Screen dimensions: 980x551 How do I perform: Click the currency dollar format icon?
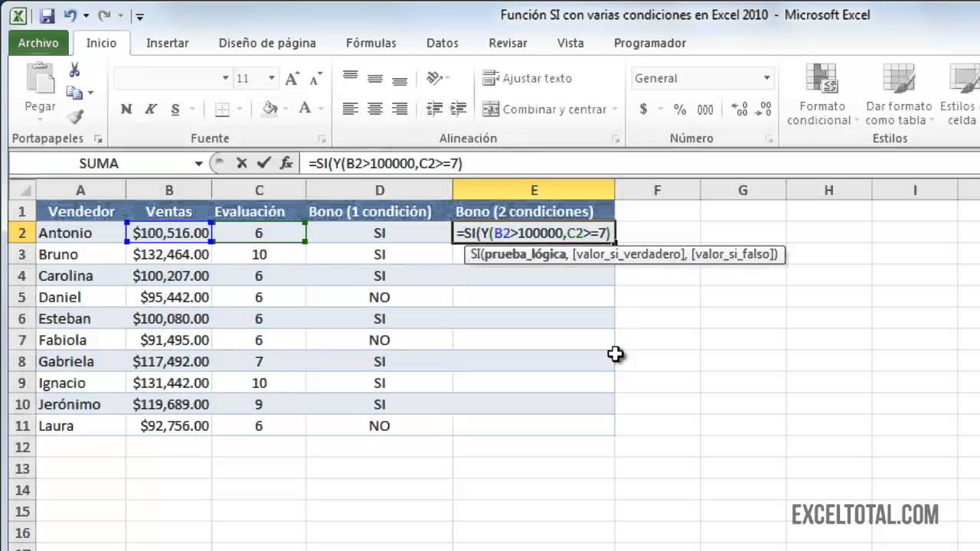643,109
